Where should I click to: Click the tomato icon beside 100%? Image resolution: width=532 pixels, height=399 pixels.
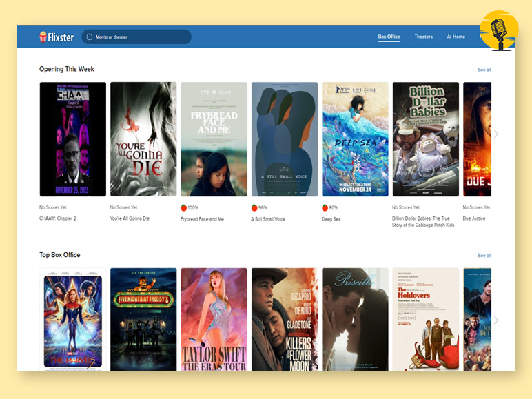pos(183,207)
